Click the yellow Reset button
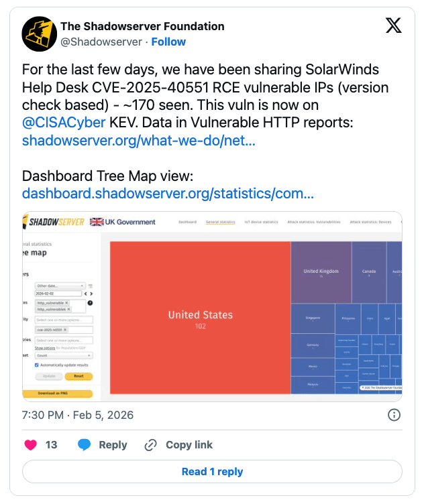This screenshot has width=424, height=504. click(x=78, y=377)
